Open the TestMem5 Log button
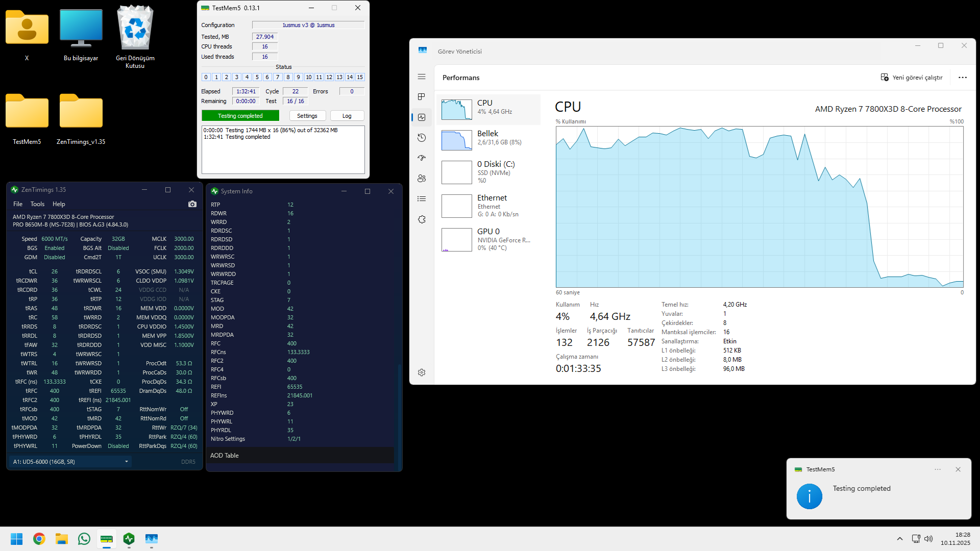Image resolution: width=980 pixels, height=551 pixels. click(x=347, y=116)
